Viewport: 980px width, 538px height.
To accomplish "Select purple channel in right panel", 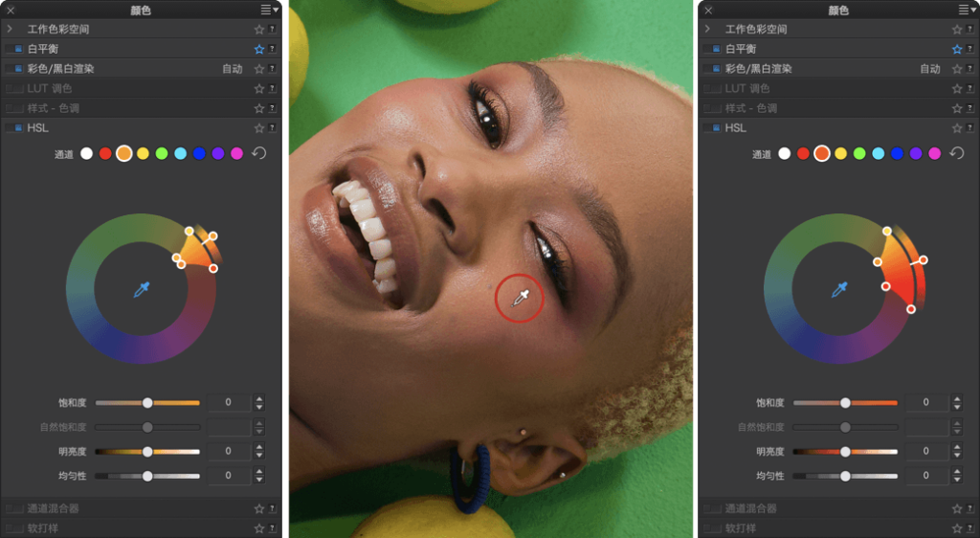I will [916, 154].
